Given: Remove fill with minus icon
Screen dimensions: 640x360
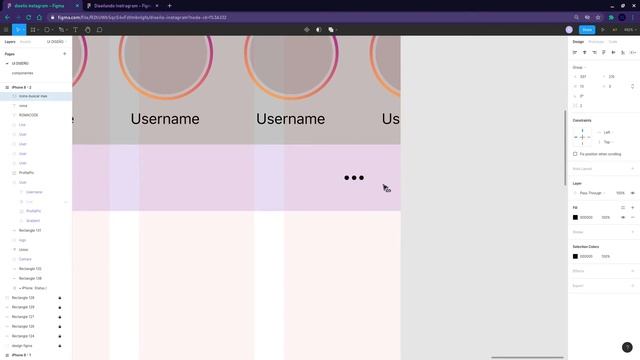Looking at the screenshot, I should click(x=633, y=218).
